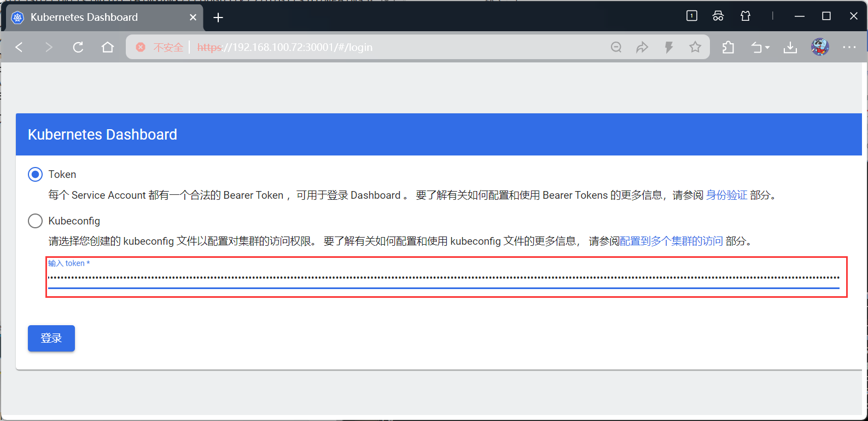868x421 pixels.
Task: Open the 配置到多个集群的访问 link
Action: click(671, 241)
